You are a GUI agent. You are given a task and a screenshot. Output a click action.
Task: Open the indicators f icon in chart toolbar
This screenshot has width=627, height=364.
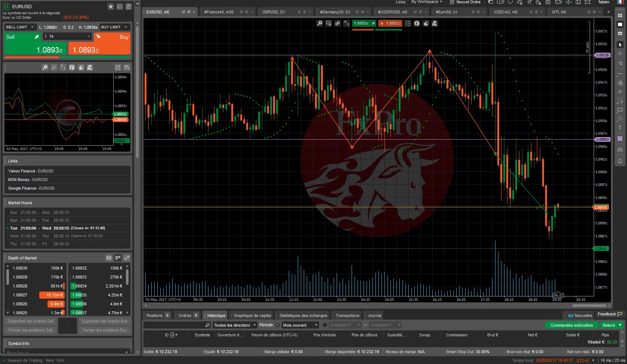417,23
